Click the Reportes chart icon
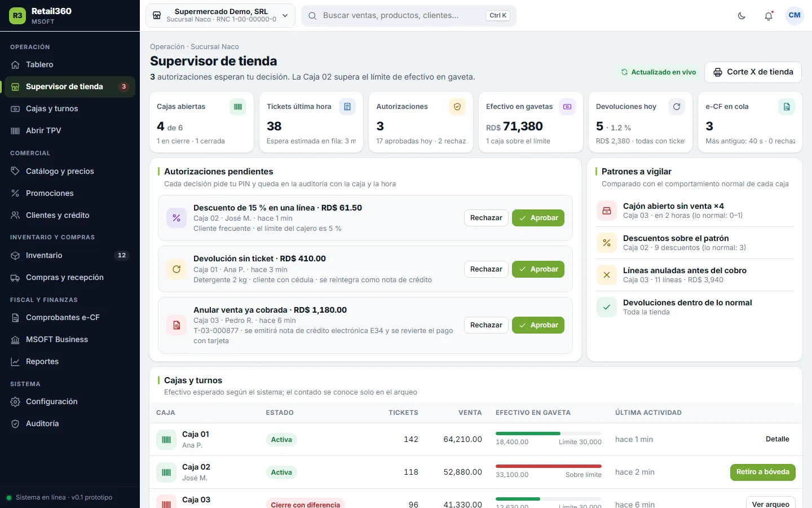 point(15,362)
